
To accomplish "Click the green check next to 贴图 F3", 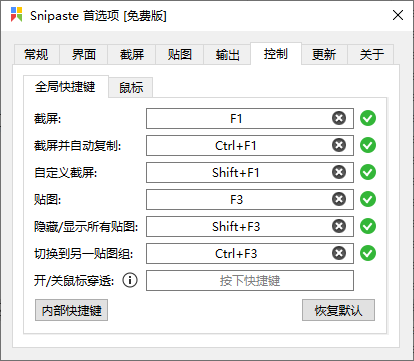I will click(x=368, y=199).
